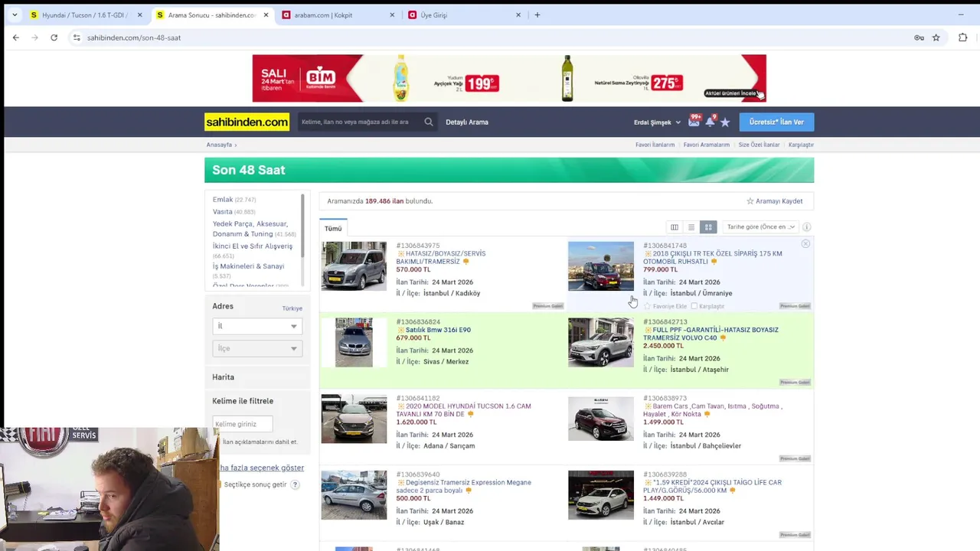980x551 pixels.
Task: Bookmark this page with star icon
Action: pos(936,37)
